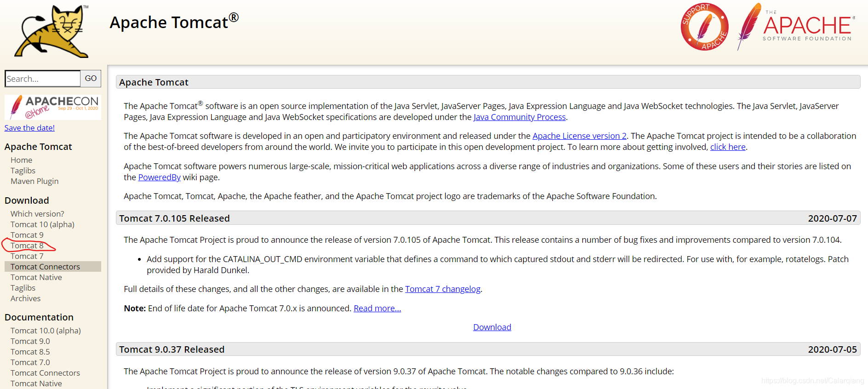Screen dimensions: 868x389
Task: Open the Tomcat 7 changelog link
Action: (x=443, y=289)
